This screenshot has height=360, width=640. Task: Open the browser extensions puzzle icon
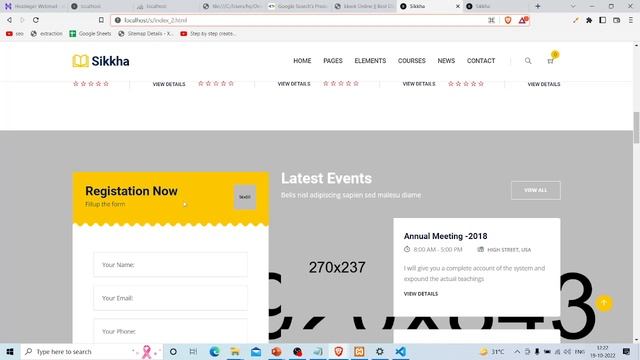click(589, 20)
